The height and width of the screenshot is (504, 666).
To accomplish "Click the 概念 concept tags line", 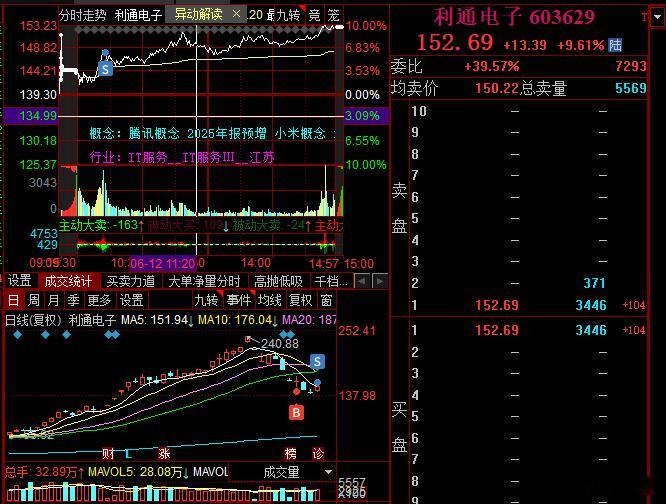I will click(x=212, y=133).
